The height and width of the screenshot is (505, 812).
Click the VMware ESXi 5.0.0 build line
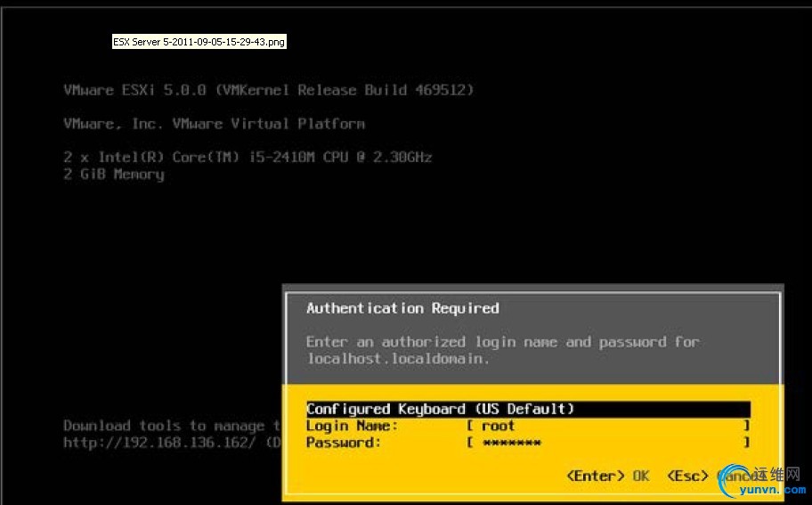[x=269, y=90]
